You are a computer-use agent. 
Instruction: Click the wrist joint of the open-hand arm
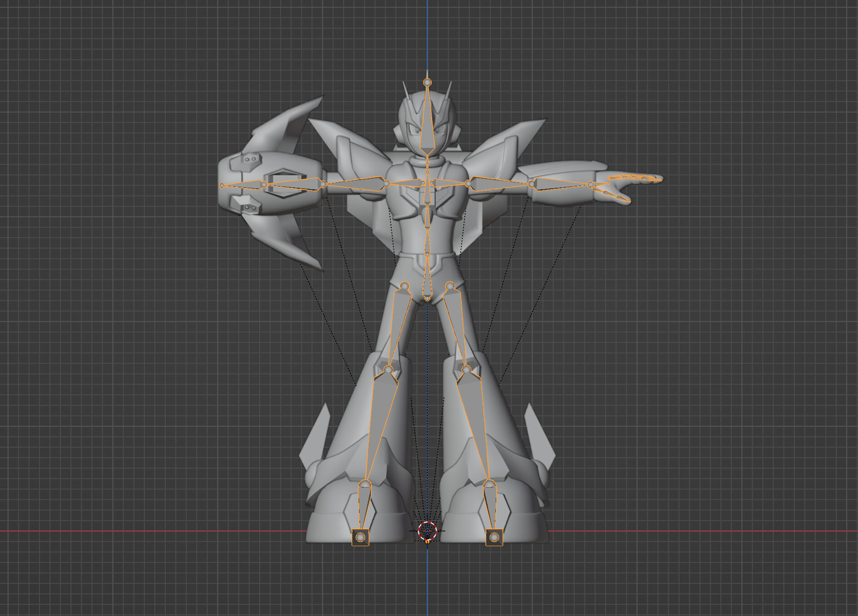tap(590, 185)
